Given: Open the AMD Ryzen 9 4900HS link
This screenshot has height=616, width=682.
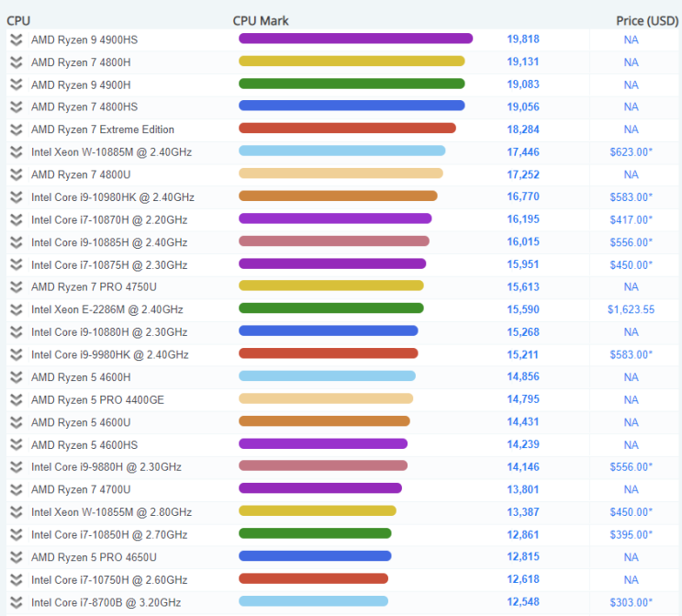Looking at the screenshot, I should (84, 40).
